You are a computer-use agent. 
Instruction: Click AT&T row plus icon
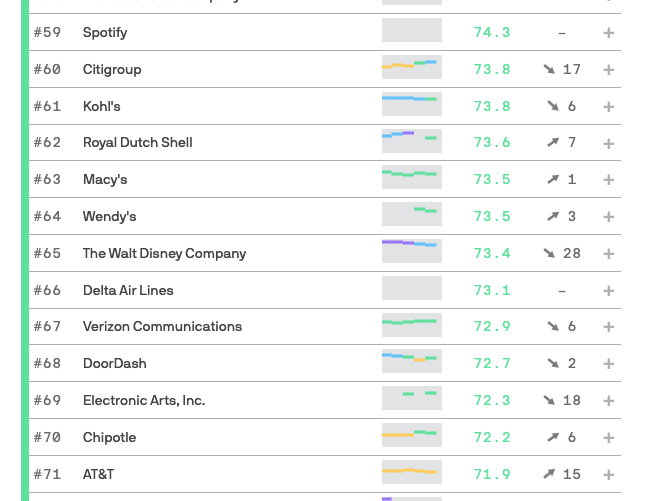[608, 474]
